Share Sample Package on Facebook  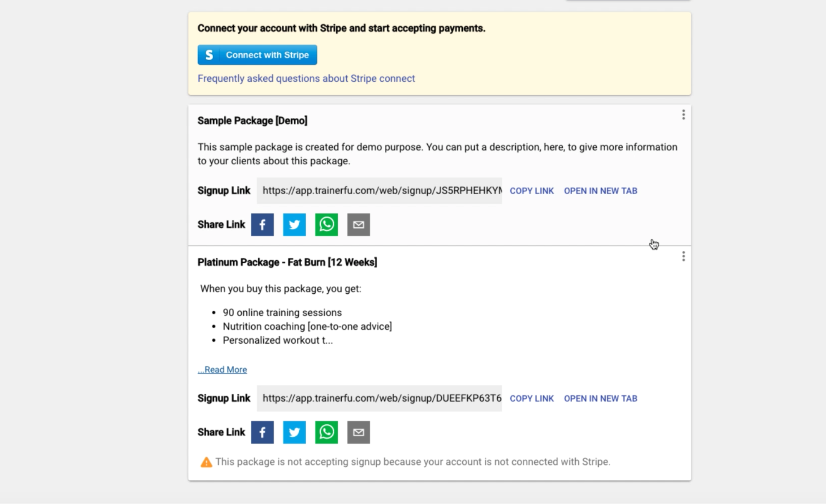262,225
